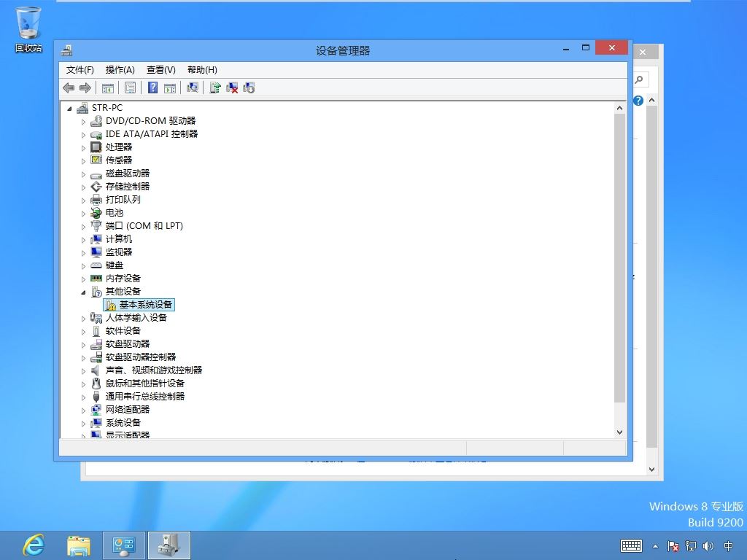
Task: Select the 软件设备 tree entry label
Action: 123,331
